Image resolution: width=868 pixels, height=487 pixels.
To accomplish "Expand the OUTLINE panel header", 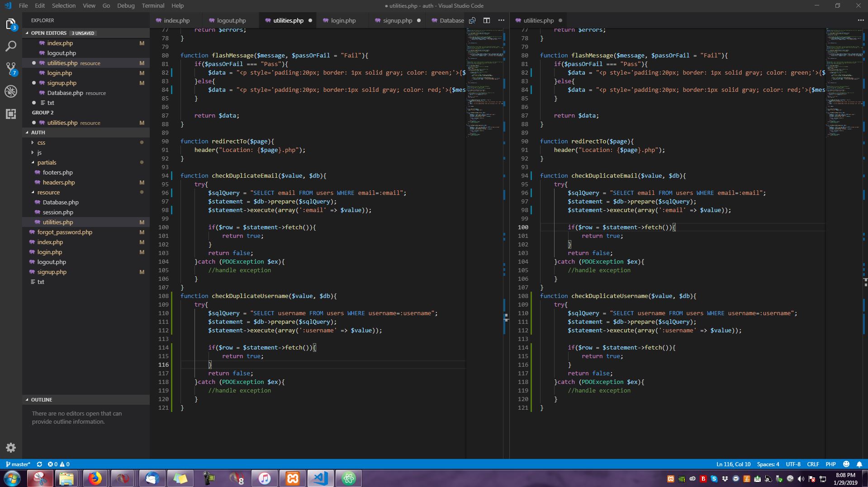I will coord(41,400).
